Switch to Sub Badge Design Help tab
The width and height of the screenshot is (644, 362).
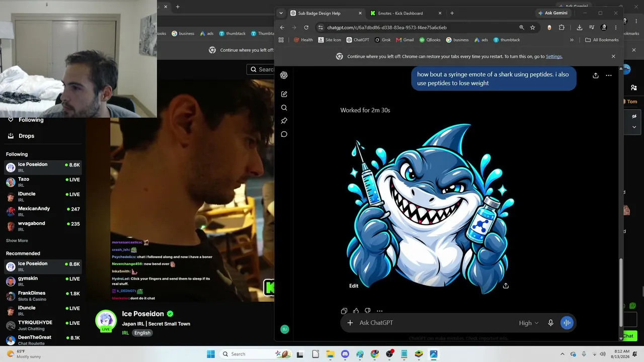[326, 13]
